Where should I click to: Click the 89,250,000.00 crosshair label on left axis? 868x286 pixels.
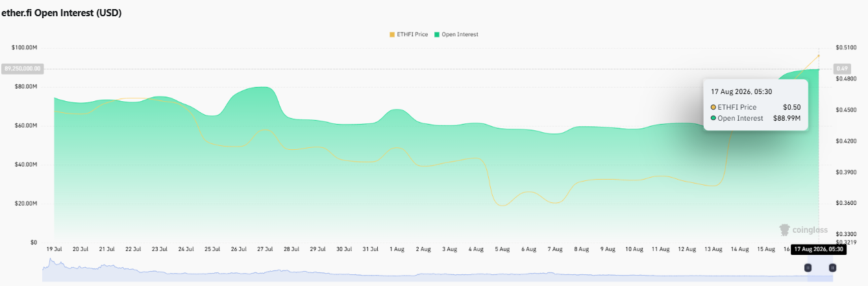(23, 68)
